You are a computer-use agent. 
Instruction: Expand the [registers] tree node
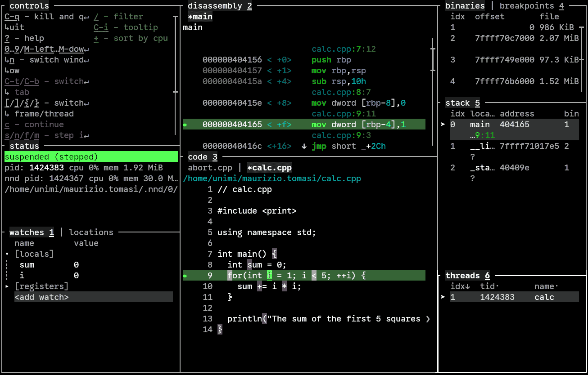pyautogui.click(x=7, y=286)
